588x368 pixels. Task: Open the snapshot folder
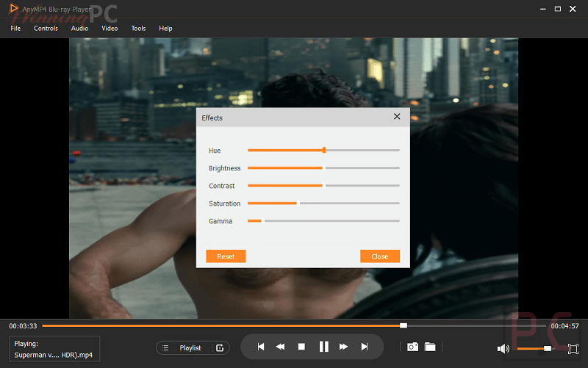pos(430,347)
